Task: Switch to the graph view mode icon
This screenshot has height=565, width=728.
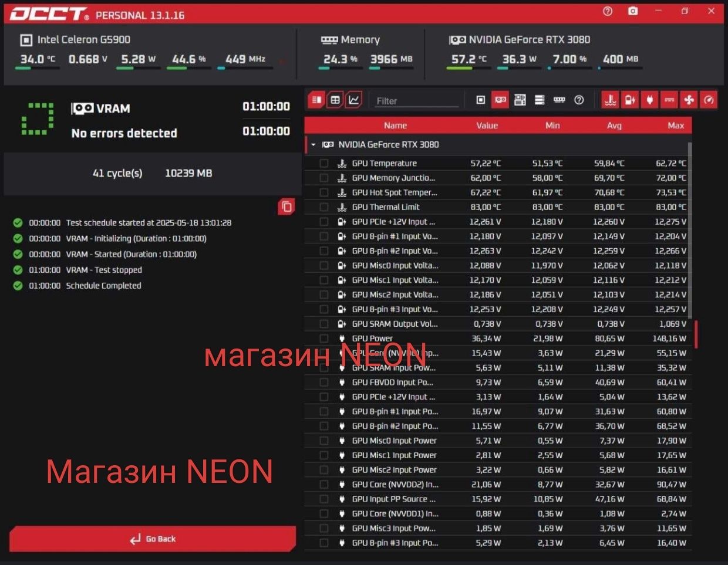Action: 354,100
